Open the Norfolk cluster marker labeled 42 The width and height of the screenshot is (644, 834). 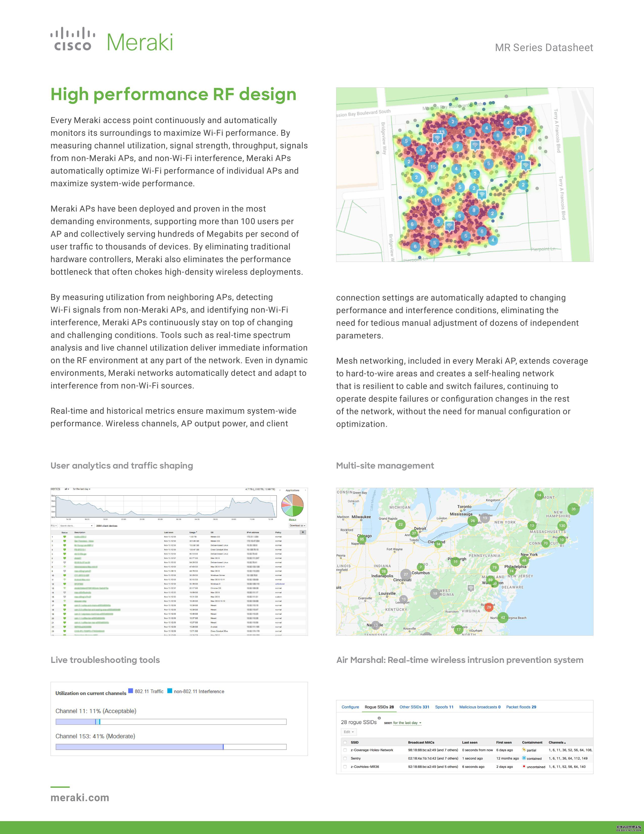(x=503, y=617)
